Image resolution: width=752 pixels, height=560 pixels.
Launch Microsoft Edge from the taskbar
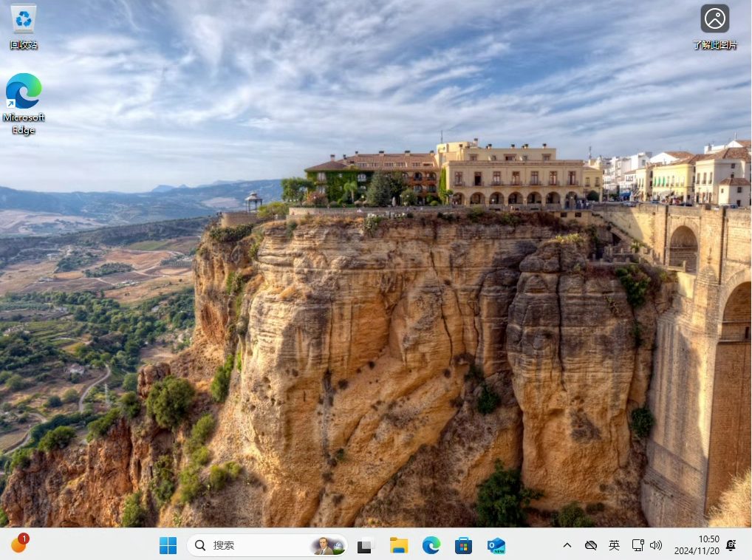(x=431, y=545)
